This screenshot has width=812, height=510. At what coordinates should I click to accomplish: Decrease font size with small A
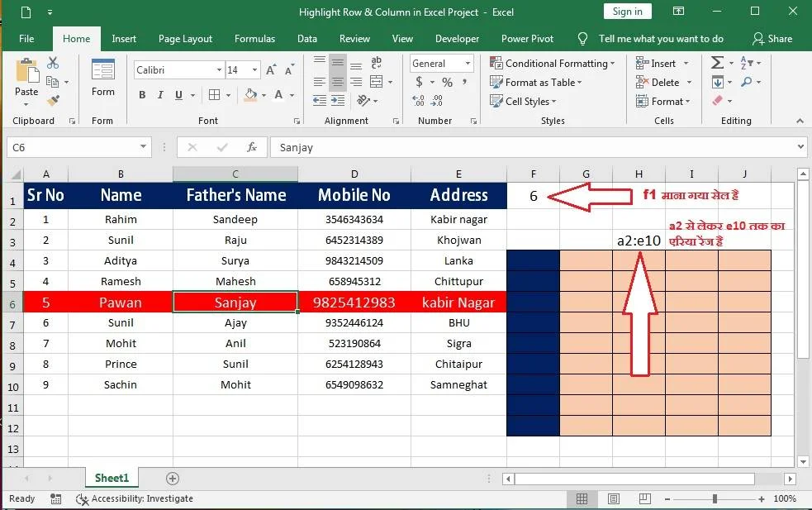[289, 70]
